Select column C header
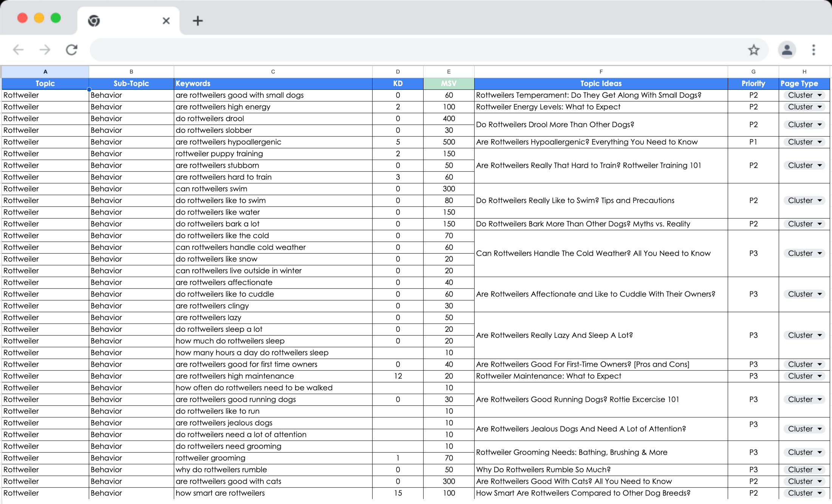Viewport: 832px width, 504px height. tap(273, 72)
